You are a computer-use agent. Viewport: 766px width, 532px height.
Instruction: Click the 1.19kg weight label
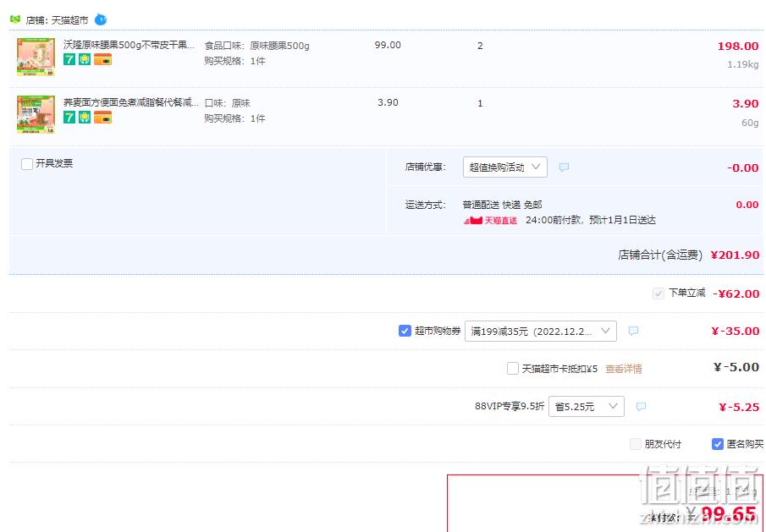(x=742, y=64)
